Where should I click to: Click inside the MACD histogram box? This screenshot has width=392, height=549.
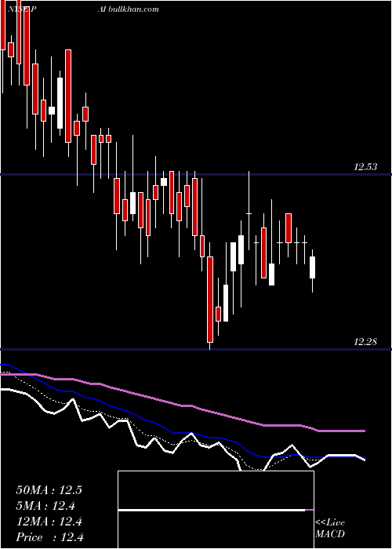pos(216,510)
